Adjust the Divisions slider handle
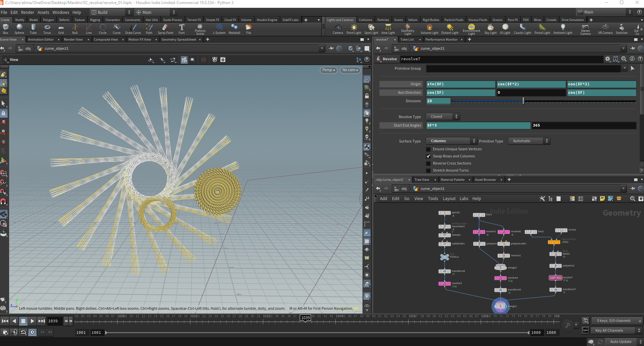The height and width of the screenshot is (346, 644). coord(523,101)
